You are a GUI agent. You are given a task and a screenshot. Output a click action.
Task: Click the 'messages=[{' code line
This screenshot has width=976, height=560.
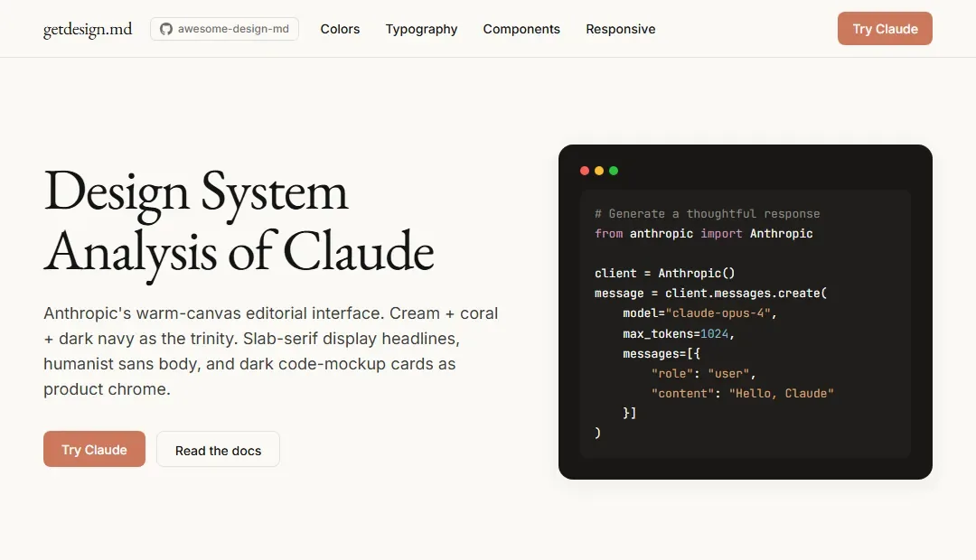[662, 354]
